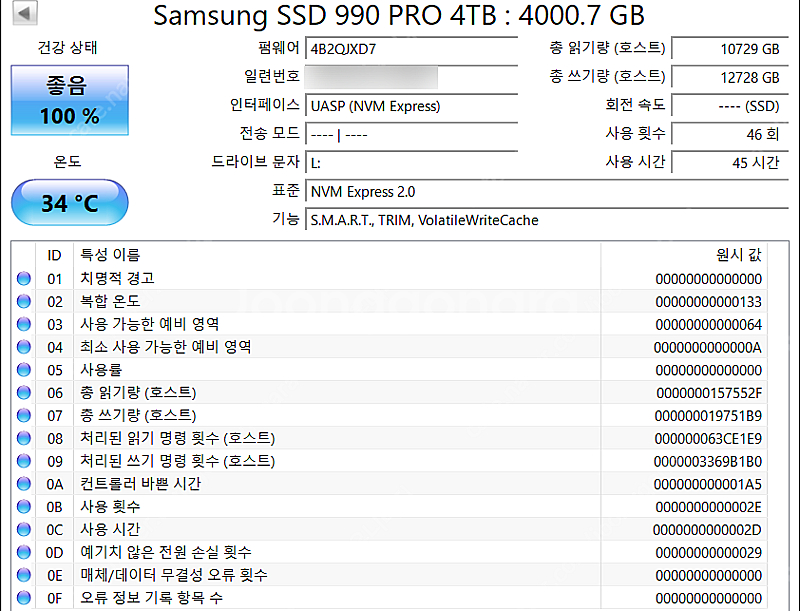Select the attribute name 치명적 경고

pos(117,278)
